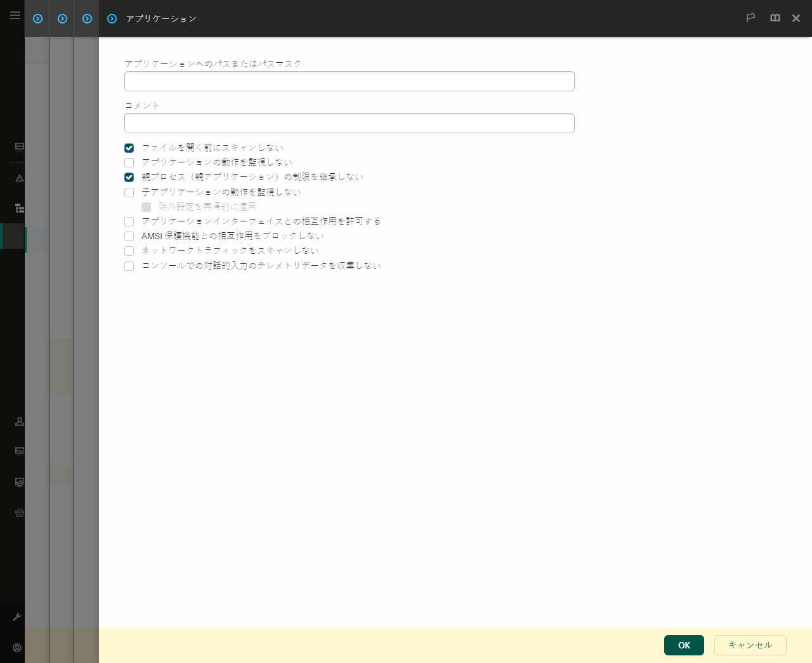Open the flag notifications icon in the header
812x663 pixels.
tap(750, 18)
